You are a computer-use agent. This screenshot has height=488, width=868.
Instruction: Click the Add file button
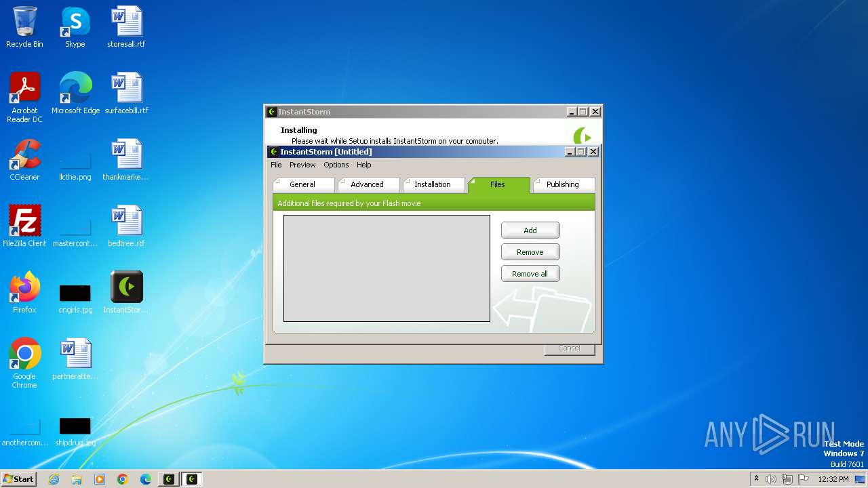coord(530,230)
